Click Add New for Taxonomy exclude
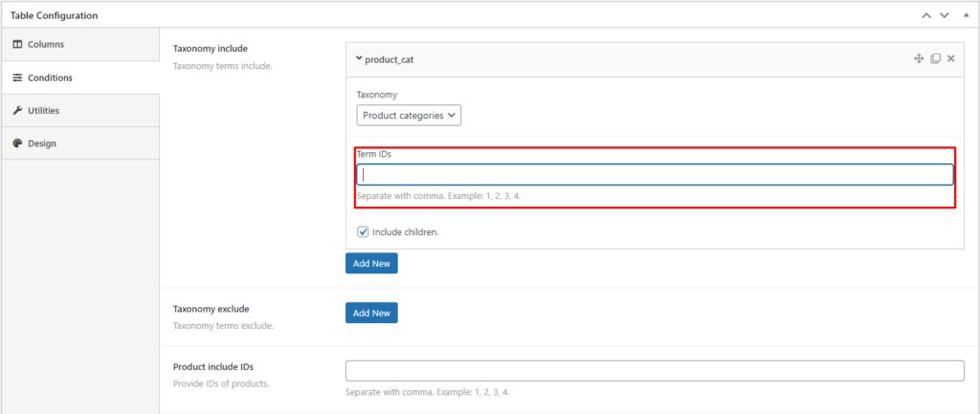980x414 pixels. coord(371,313)
